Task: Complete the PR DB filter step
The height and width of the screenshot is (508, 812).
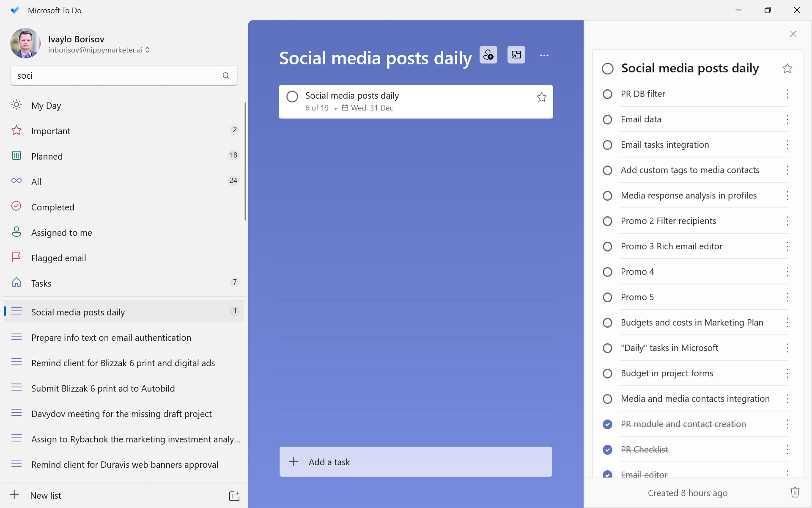Action: (608, 94)
